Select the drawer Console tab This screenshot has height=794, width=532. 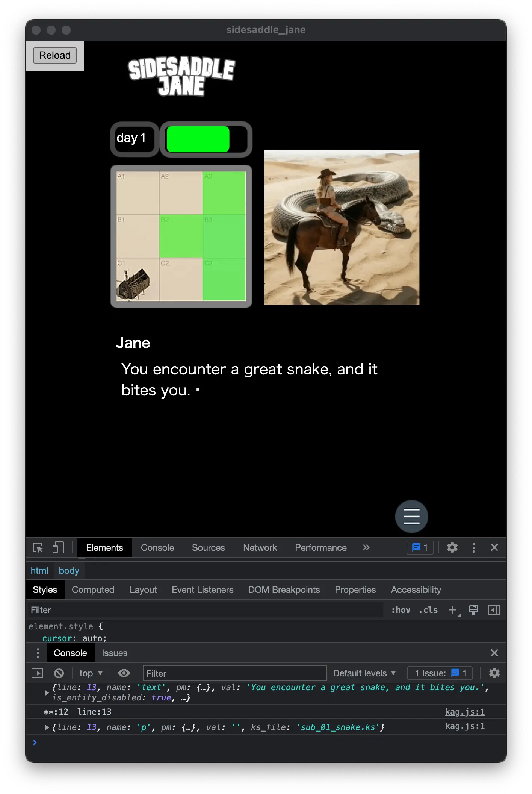click(x=70, y=653)
